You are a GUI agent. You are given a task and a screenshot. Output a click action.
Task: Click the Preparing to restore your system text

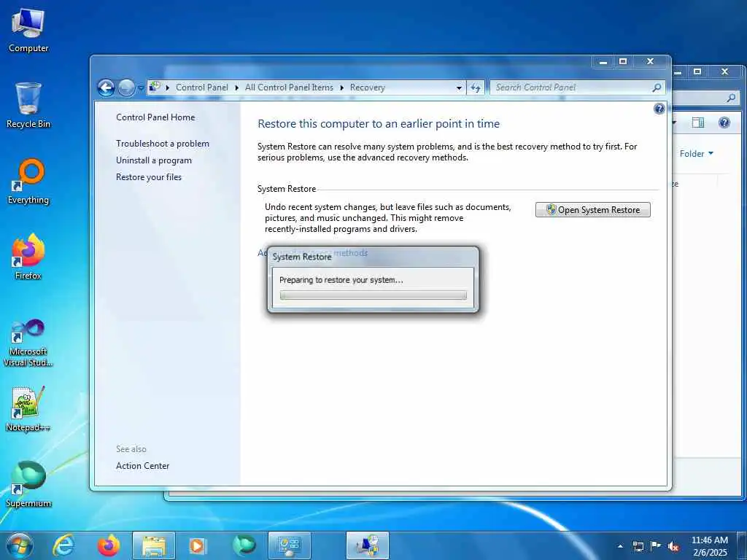[341, 280]
